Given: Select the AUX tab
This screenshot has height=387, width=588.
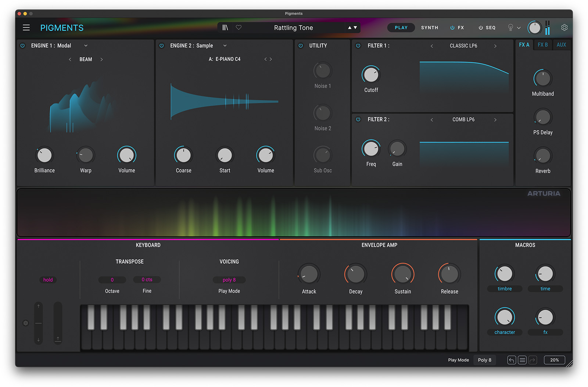Looking at the screenshot, I should pos(561,45).
